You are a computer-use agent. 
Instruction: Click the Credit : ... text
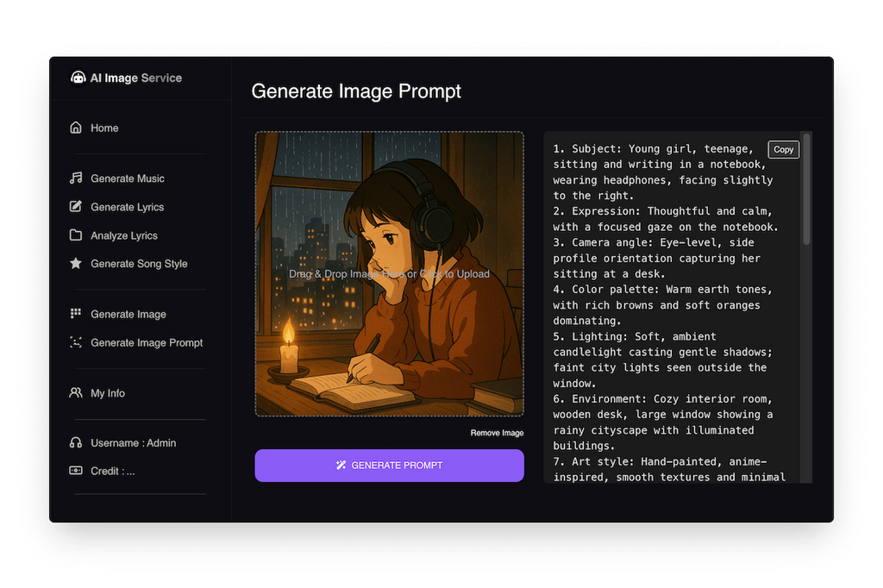[x=113, y=471]
